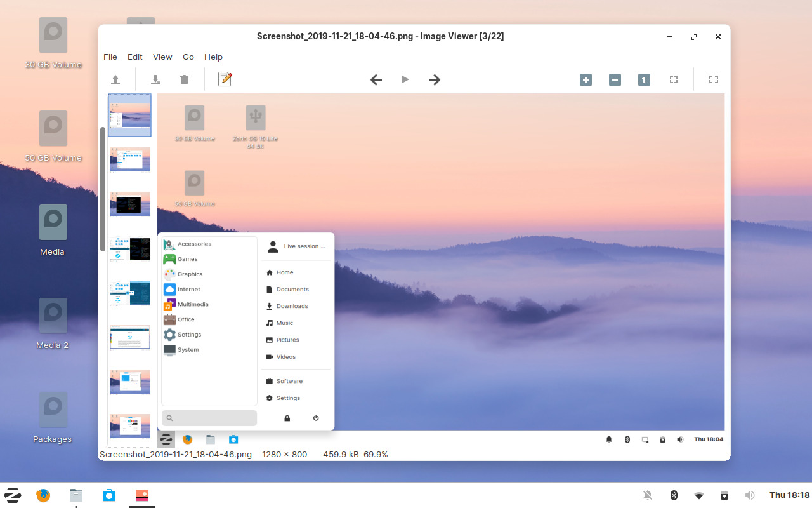Mute the speaker in the taskbar

pyautogui.click(x=750, y=495)
